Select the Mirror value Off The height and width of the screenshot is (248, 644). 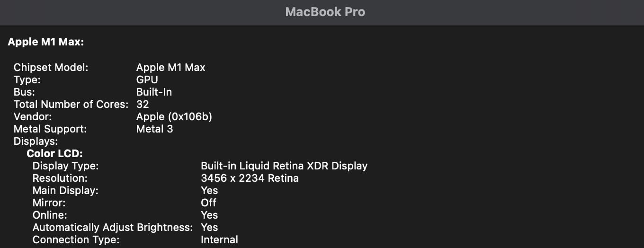point(208,203)
